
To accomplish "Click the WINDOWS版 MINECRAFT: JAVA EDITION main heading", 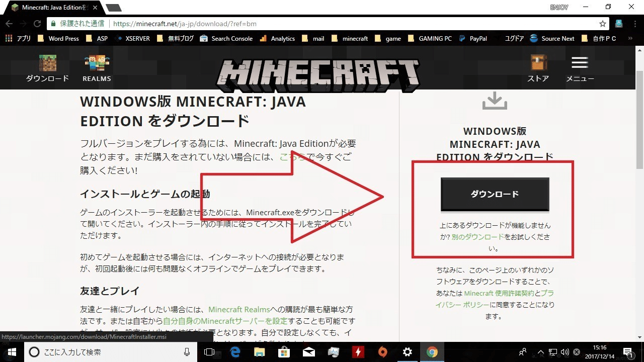I will pyautogui.click(x=193, y=111).
